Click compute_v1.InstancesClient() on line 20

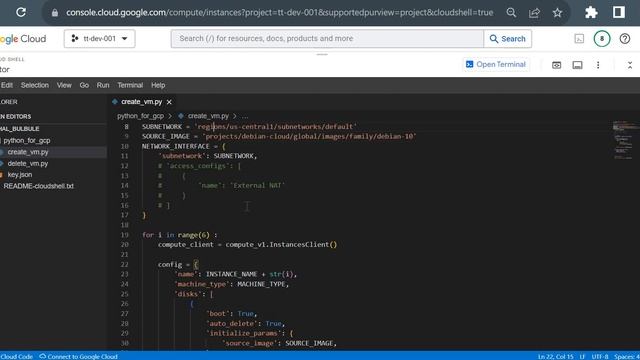click(x=281, y=244)
